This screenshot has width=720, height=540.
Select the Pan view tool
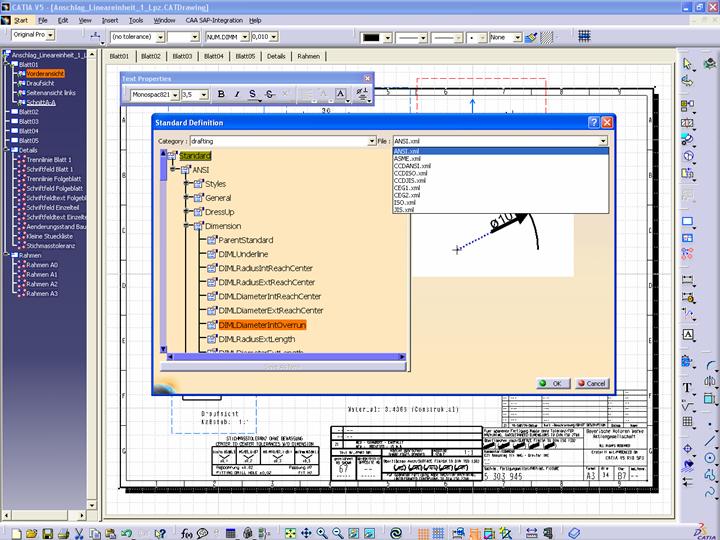point(306,533)
